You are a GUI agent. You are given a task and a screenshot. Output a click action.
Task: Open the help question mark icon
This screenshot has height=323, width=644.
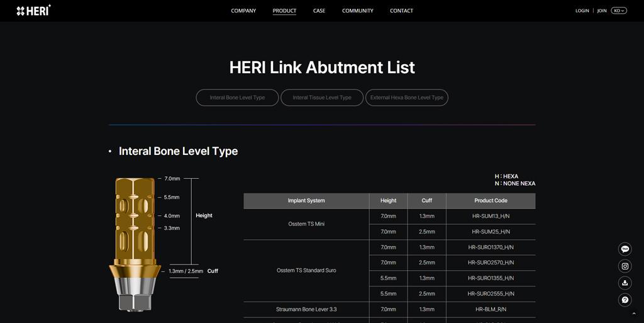[625, 300]
